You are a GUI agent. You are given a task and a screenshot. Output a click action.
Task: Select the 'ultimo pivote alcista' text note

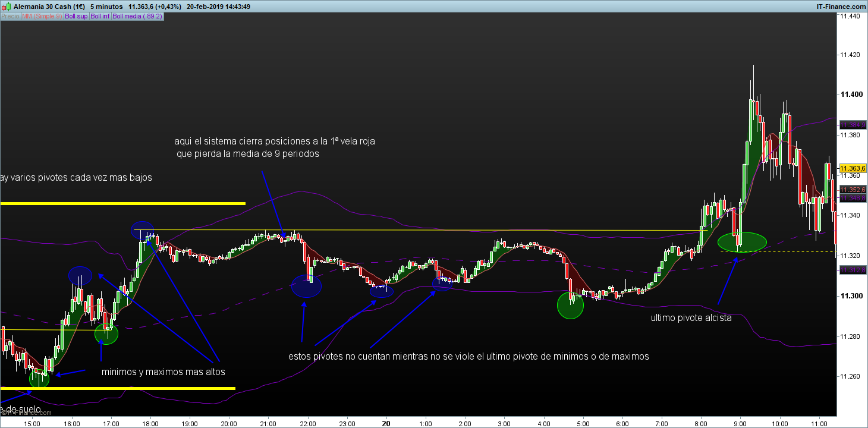coord(691,318)
